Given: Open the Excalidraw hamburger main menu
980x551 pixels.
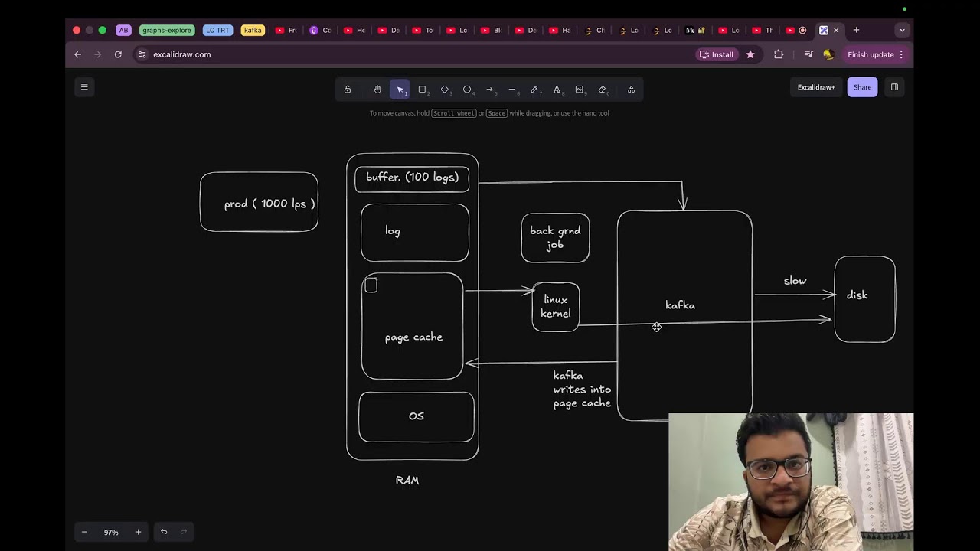Looking at the screenshot, I should (84, 87).
